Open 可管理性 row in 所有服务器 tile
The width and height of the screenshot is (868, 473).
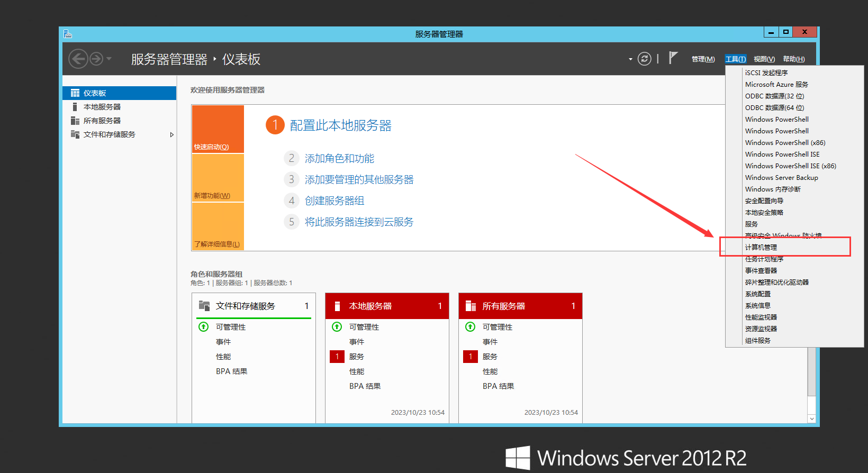(498, 327)
